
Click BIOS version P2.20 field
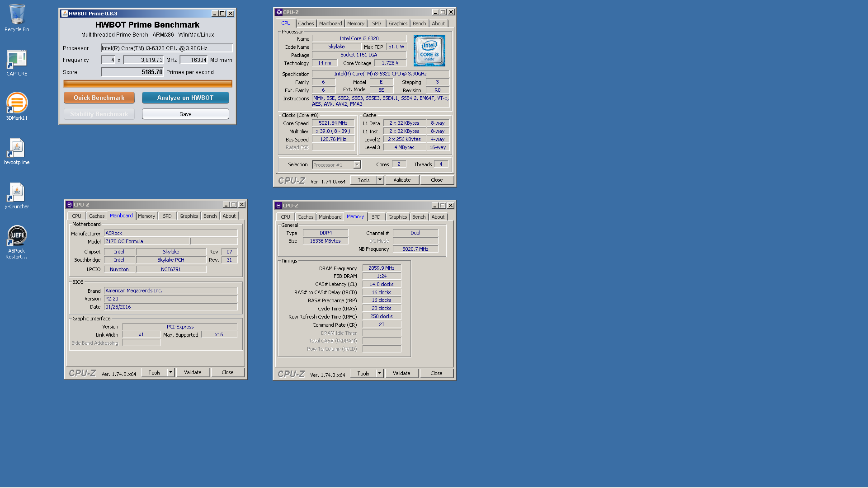coord(170,299)
